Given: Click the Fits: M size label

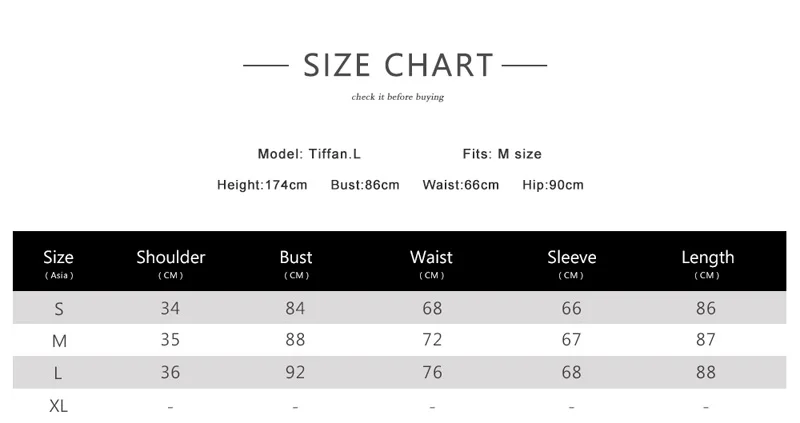Looking at the screenshot, I should coord(502,154).
